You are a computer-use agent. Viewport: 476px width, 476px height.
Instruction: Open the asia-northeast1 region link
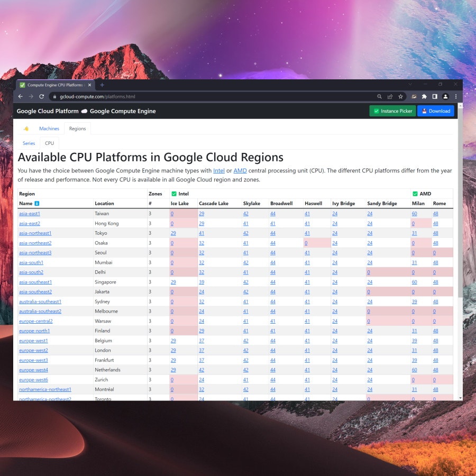(35, 233)
